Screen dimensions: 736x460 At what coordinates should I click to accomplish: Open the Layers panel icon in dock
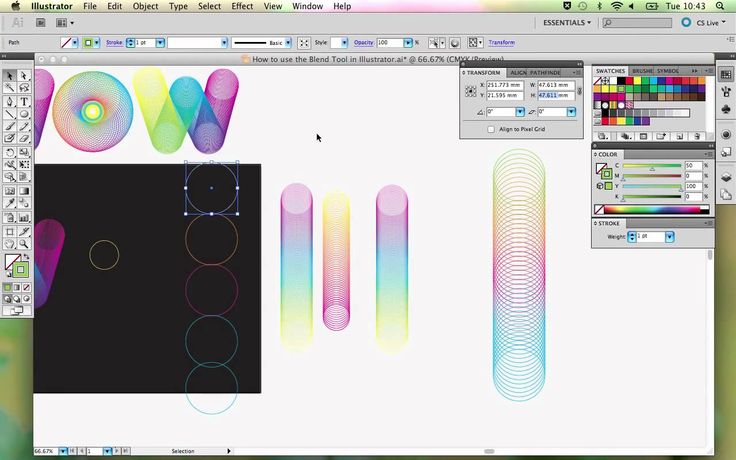(725, 178)
